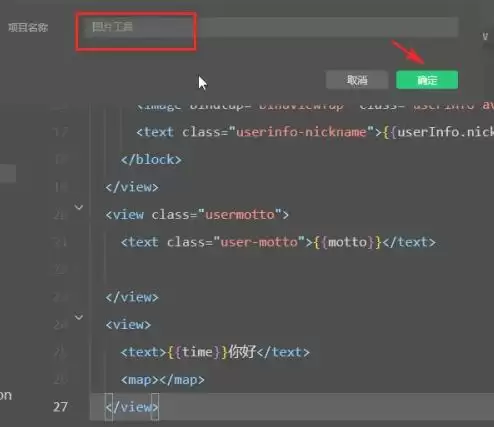
Task: Click the </block> closing tag
Action: click(x=151, y=160)
